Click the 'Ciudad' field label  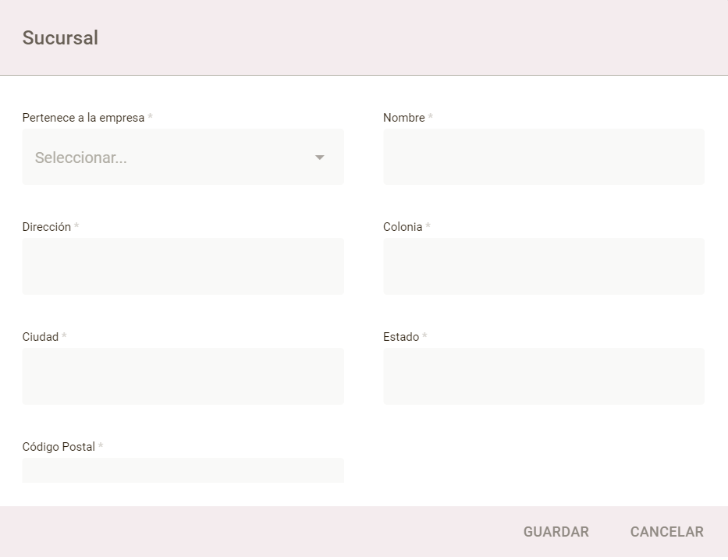click(x=40, y=337)
